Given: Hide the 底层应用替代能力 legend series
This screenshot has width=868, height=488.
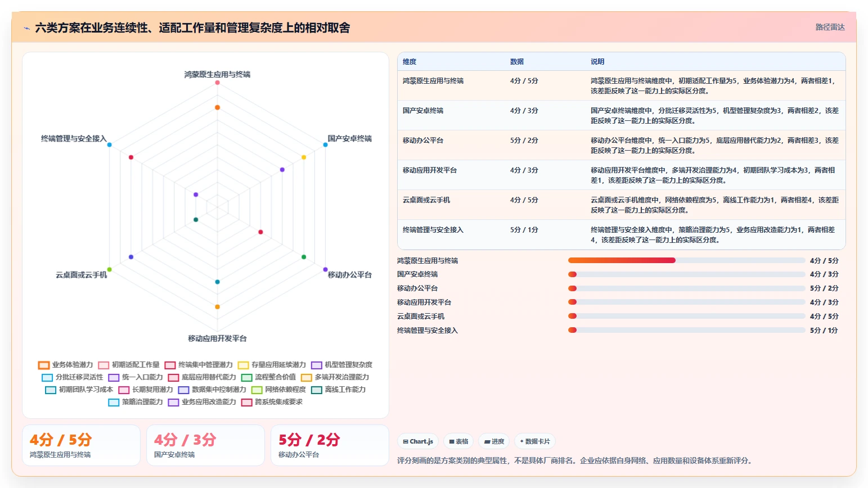Looking at the screenshot, I should pos(202,377).
